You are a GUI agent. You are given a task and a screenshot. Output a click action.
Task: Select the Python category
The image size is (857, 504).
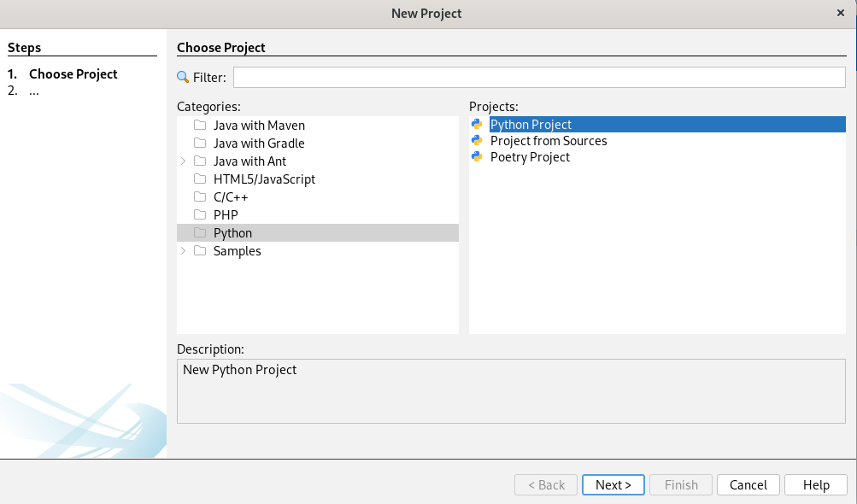(232, 233)
